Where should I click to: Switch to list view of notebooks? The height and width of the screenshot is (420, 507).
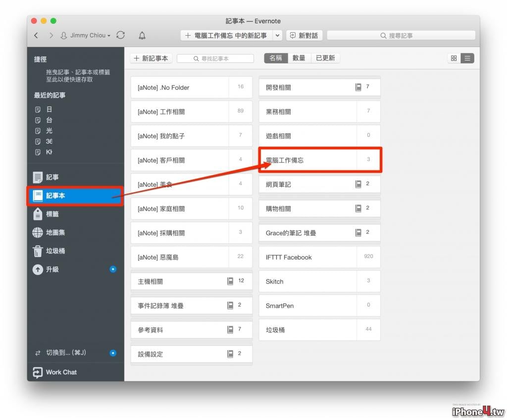467,58
